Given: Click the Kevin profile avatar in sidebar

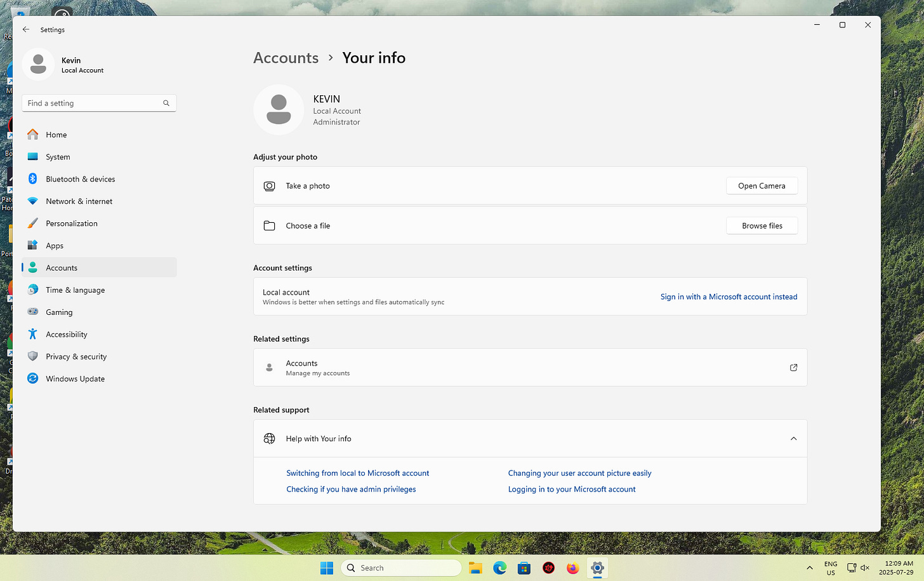Looking at the screenshot, I should (38, 64).
